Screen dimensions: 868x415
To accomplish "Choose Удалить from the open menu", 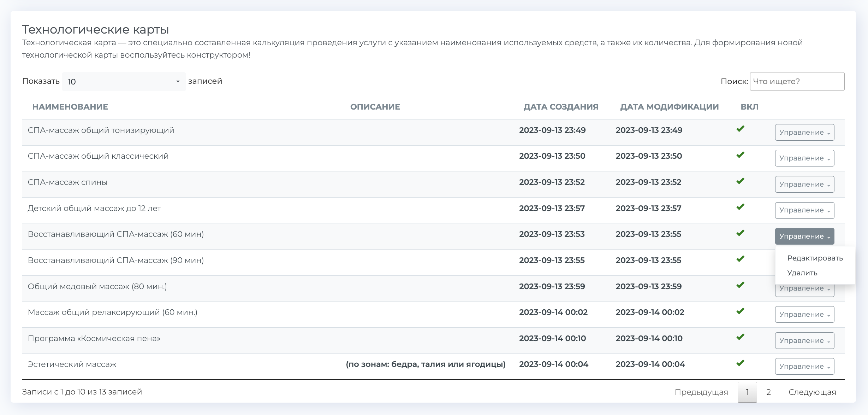I will pos(802,273).
